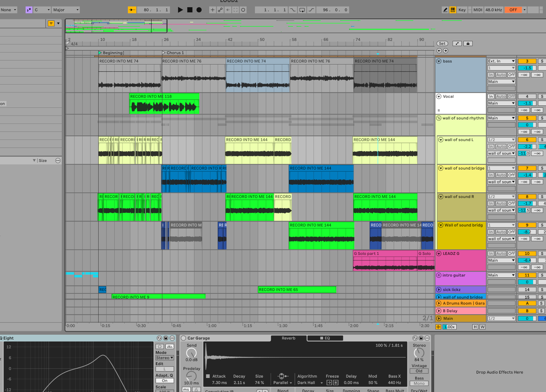Switch to the EQ tab in Car Garage
The width and height of the screenshot is (546, 392).
325,338
